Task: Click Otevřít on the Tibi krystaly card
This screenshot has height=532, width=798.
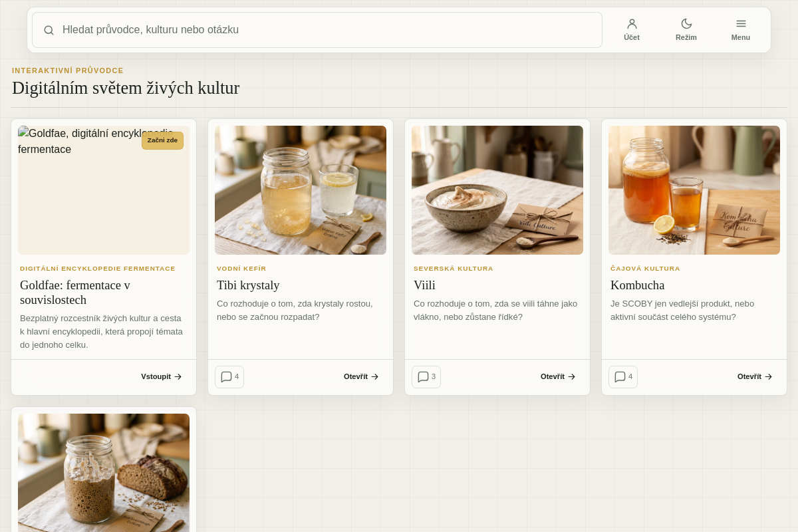Action: coord(361,376)
